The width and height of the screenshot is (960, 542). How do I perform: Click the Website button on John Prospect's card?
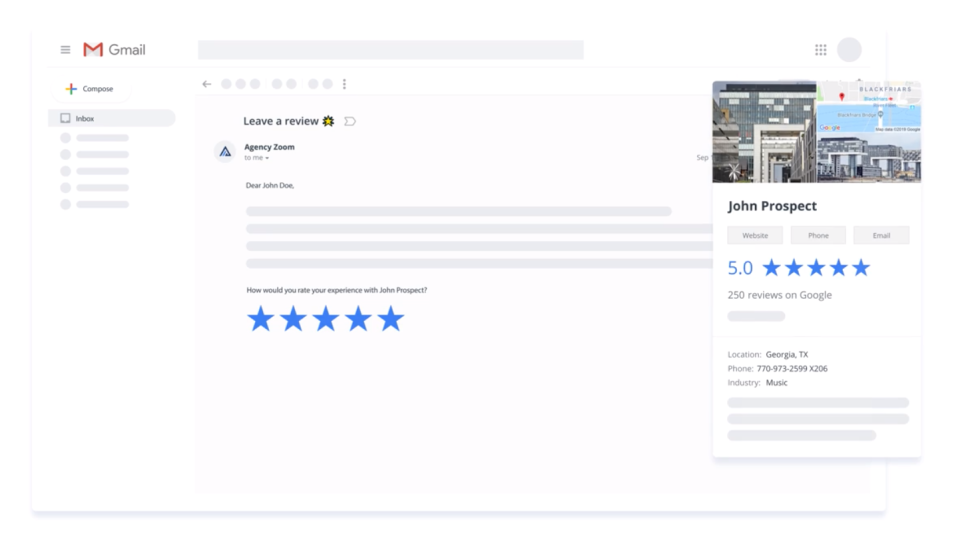(755, 235)
